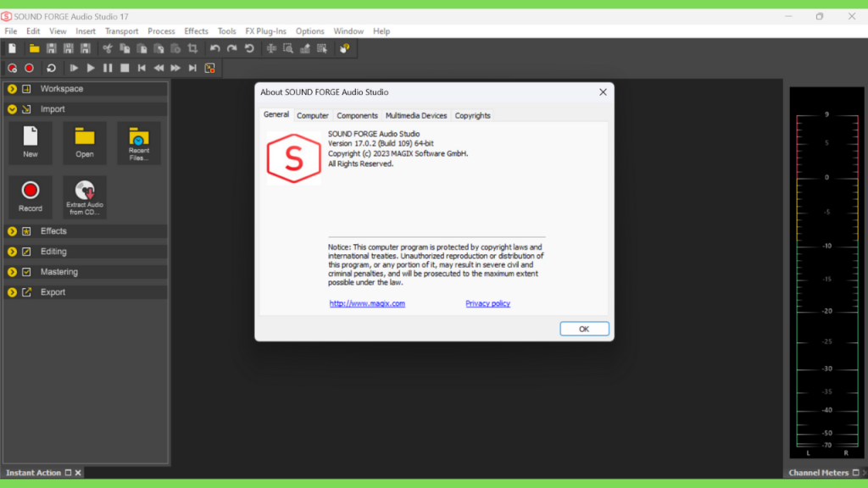
Task: Stop playback with the Stop button
Action: 125,68
